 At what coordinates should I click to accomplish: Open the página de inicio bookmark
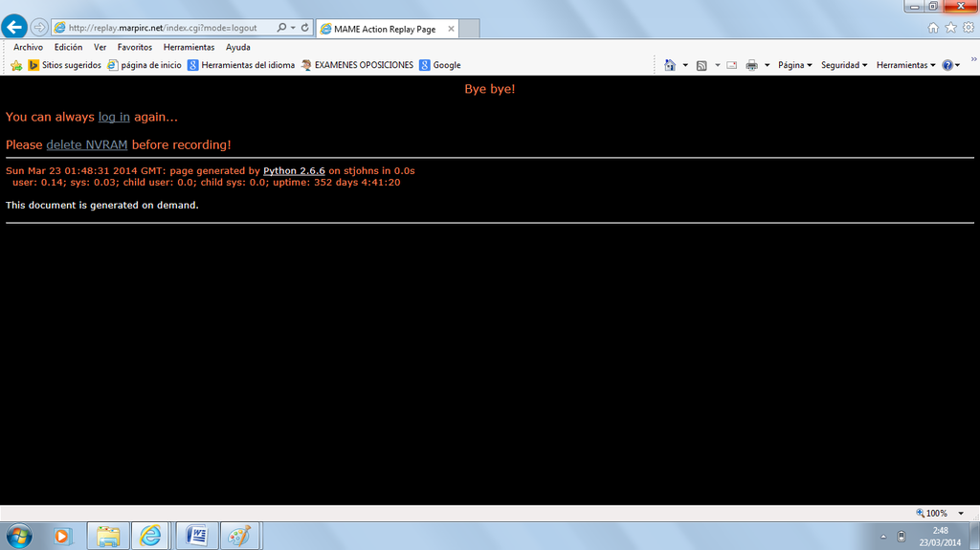click(145, 65)
